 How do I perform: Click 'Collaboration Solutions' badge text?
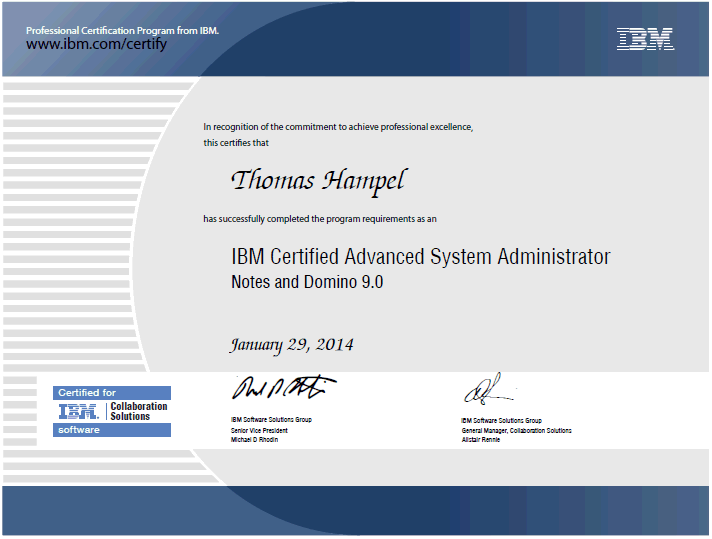[138, 411]
